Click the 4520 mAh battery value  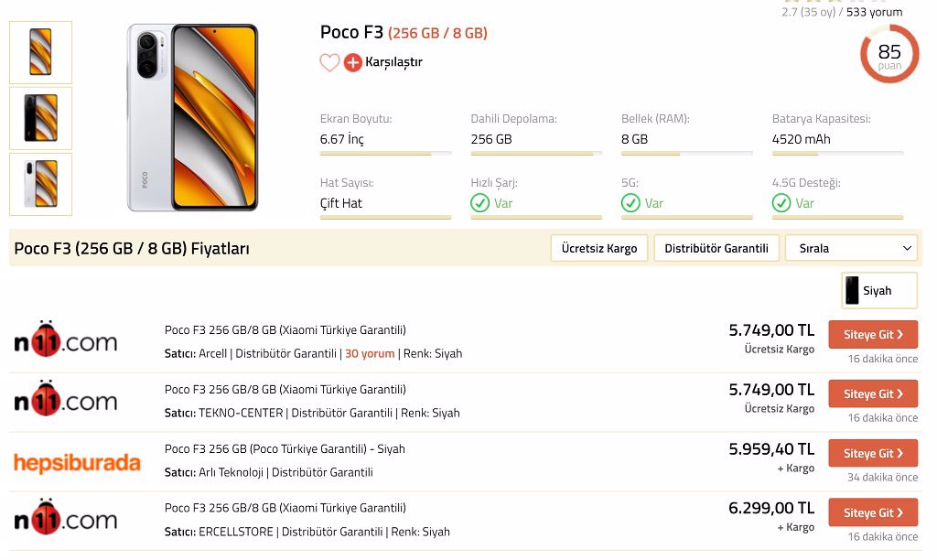coord(802,139)
